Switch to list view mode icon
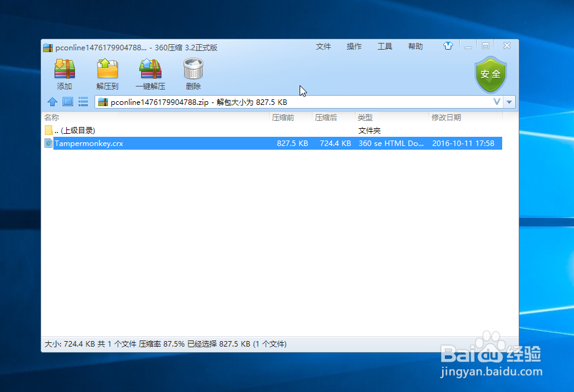This screenshot has height=392, width=574. click(83, 102)
